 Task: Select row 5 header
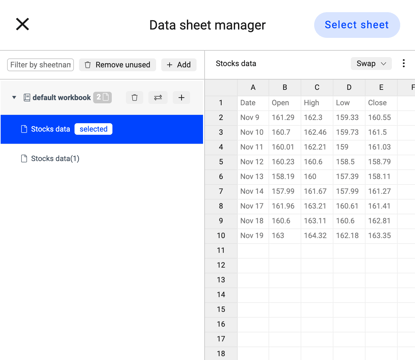221,162
